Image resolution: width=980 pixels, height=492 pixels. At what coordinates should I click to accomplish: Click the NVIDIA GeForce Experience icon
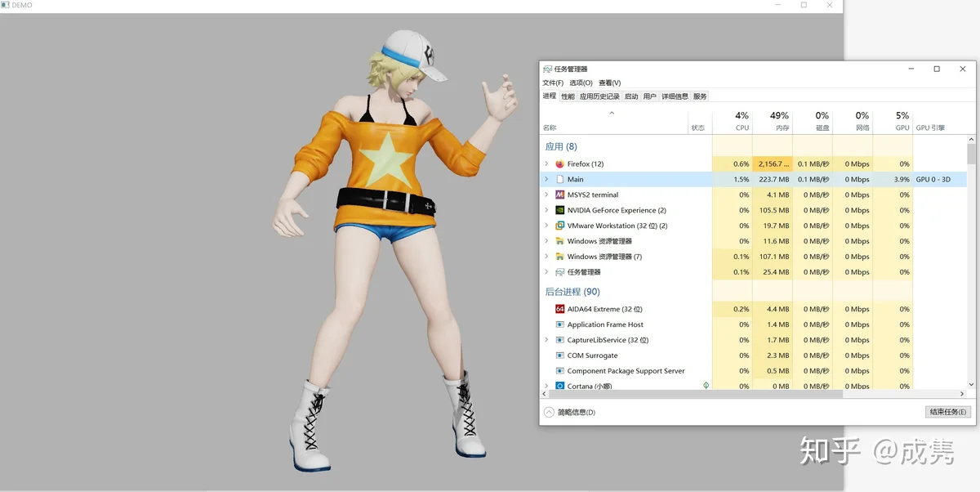coord(559,210)
